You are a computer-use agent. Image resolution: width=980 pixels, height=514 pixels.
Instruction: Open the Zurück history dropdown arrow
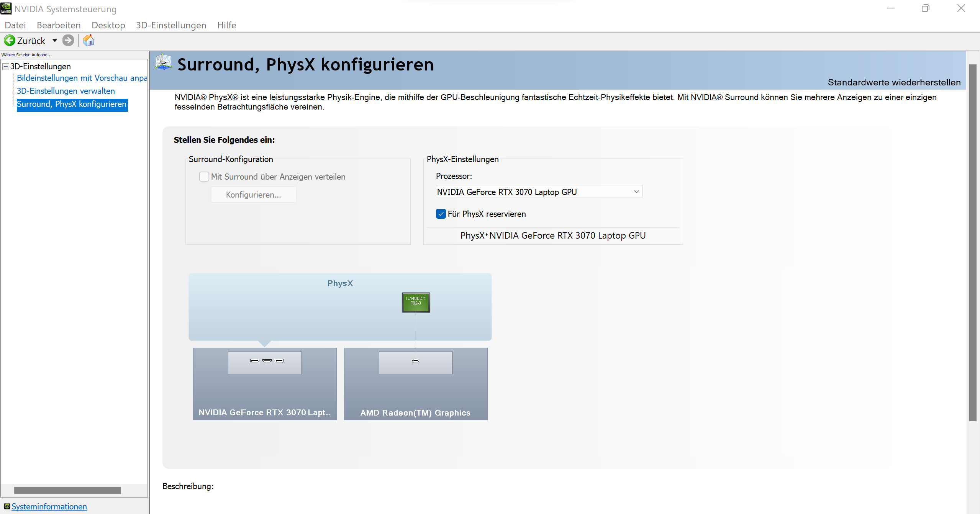pyautogui.click(x=55, y=40)
